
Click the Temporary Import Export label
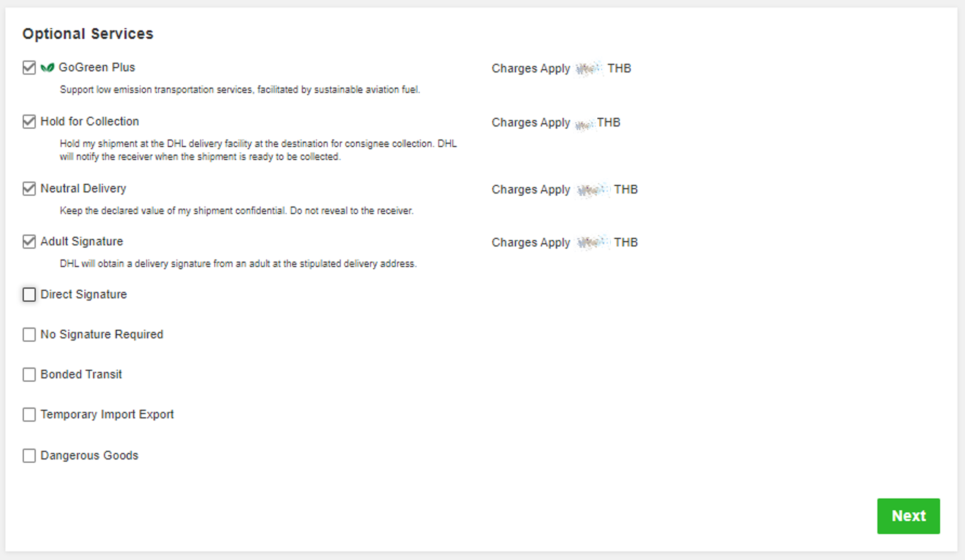coord(107,415)
